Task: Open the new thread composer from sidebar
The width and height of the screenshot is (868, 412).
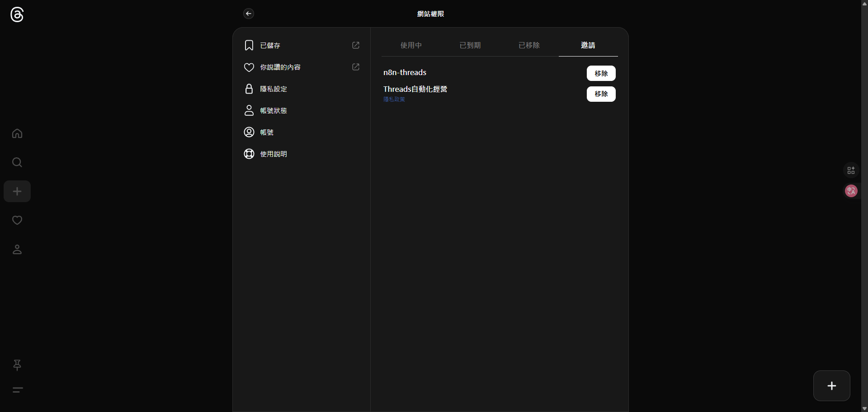Action: tap(17, 191)
